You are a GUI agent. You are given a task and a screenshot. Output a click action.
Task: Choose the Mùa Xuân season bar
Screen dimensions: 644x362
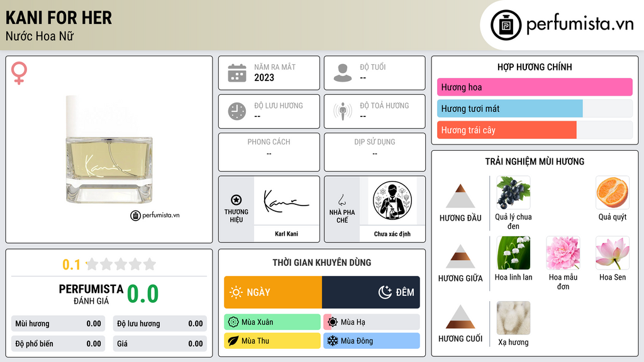pos(272,322)
